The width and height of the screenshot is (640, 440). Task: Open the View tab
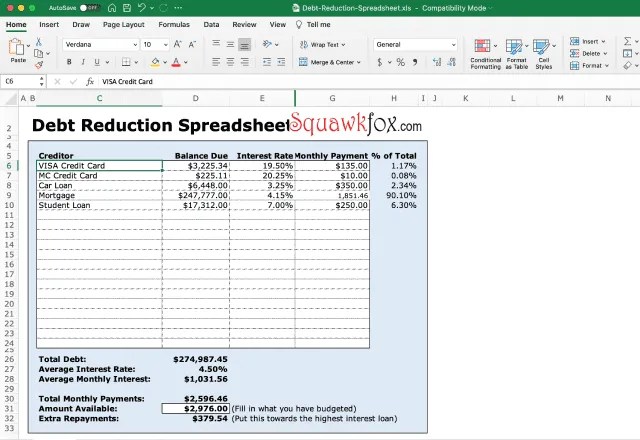pos(278,24)
